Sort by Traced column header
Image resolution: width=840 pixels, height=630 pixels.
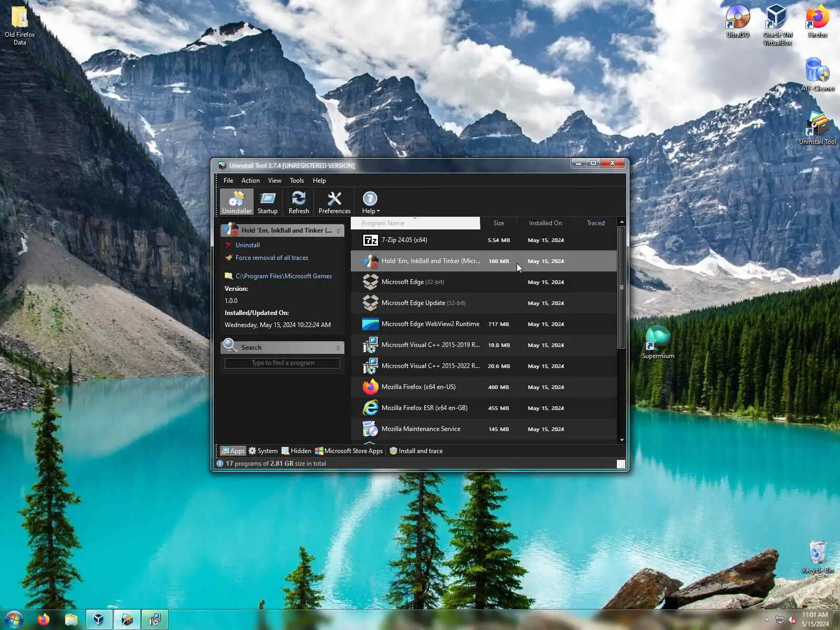595,223
